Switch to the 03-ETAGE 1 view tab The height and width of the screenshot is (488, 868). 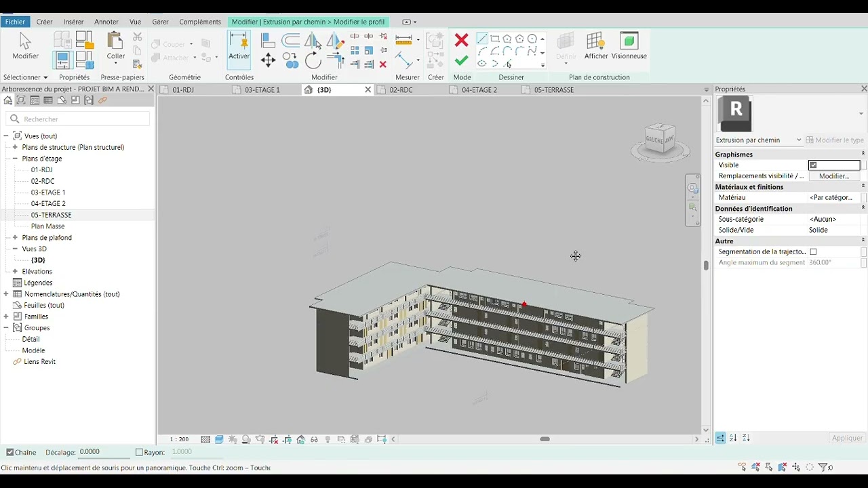coord(262,89)
